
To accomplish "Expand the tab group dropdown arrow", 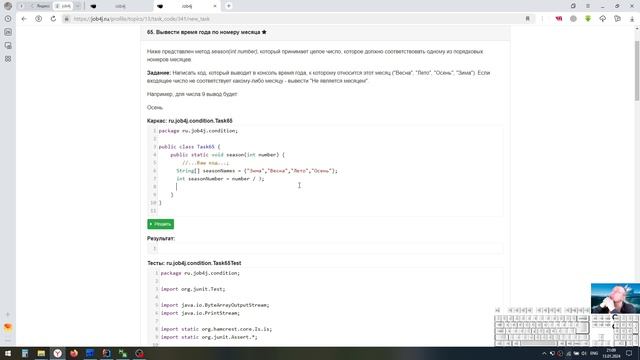I will [x=78, y=6].
